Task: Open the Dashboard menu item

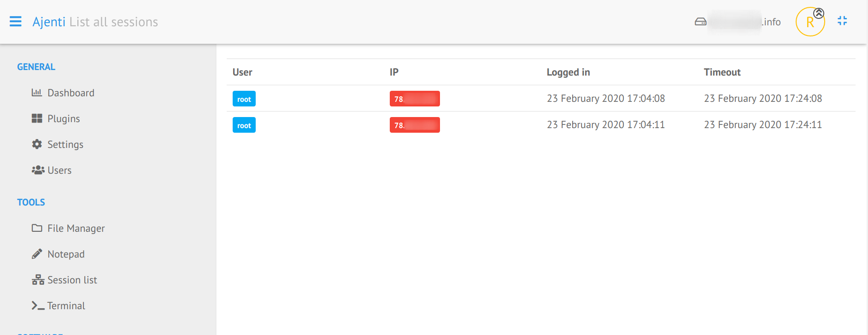Action: point(70,93)
